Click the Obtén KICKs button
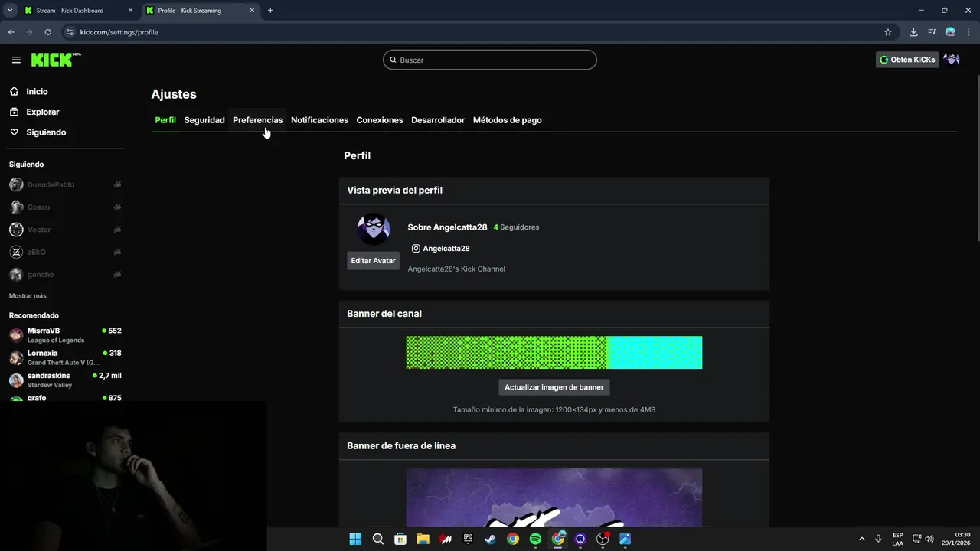This screenshot has width=980, height=551. coord(907,60)
